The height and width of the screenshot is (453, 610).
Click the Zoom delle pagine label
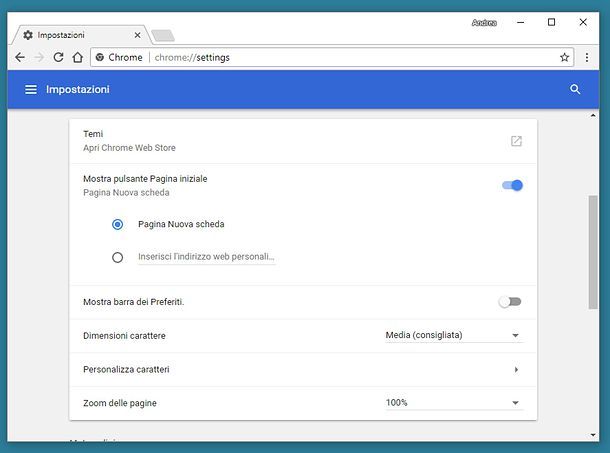click(120, 403)
